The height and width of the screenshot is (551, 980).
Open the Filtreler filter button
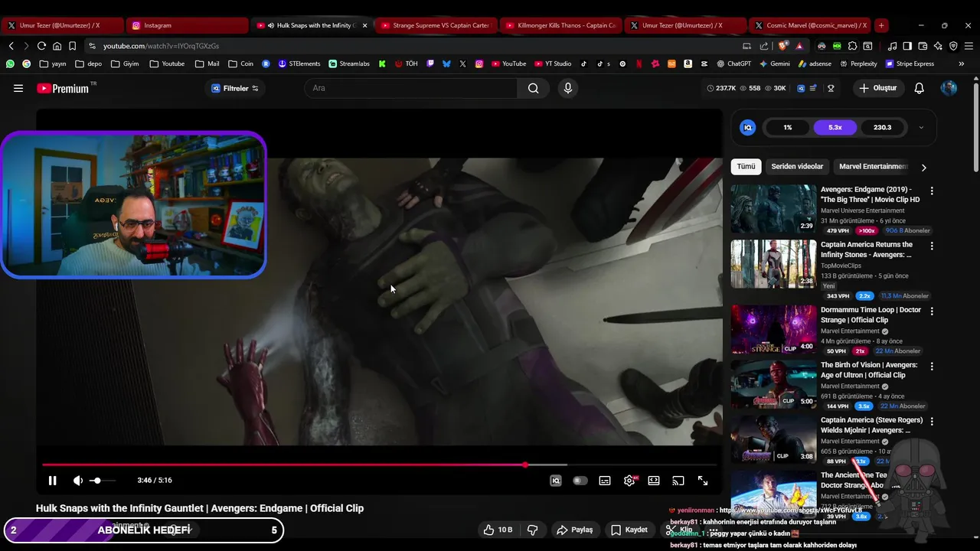[234, 88]
